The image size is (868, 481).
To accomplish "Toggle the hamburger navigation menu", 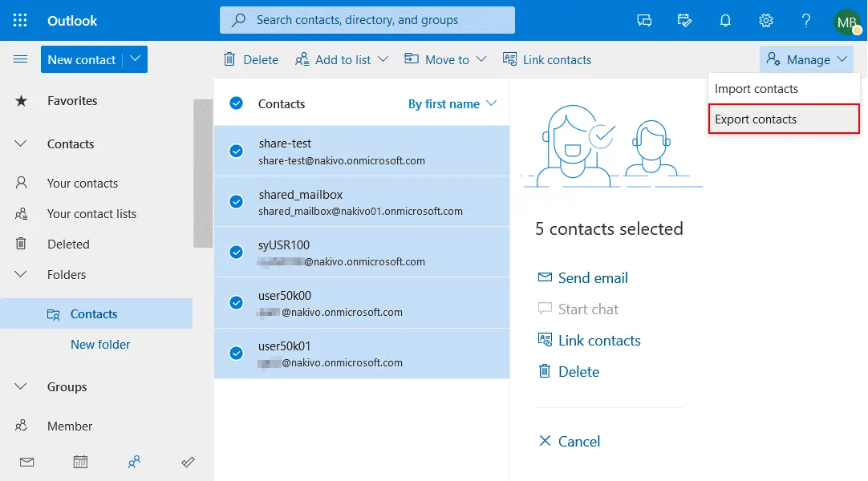I will point(21,59).
